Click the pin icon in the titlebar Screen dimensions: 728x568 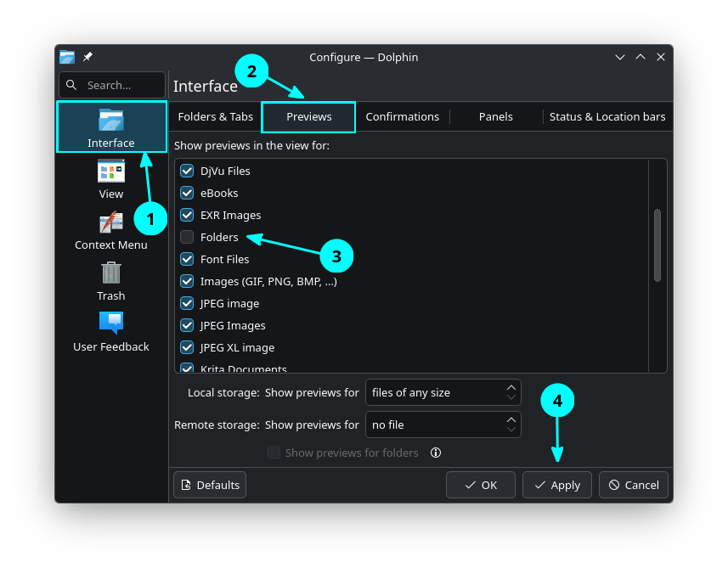point(86,57)
